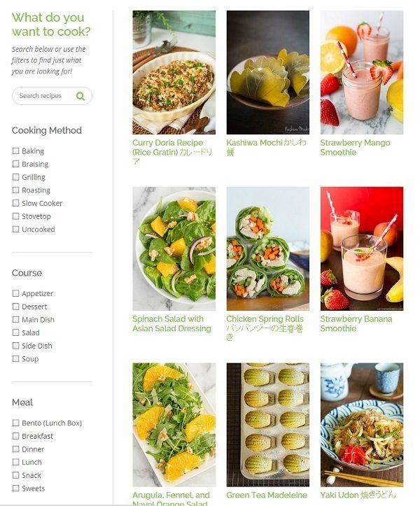Screen dimensions: 420x506
Task: Click the Chicken Spring Rolls image
Action: pyautogui.click(x=267, y=248)
